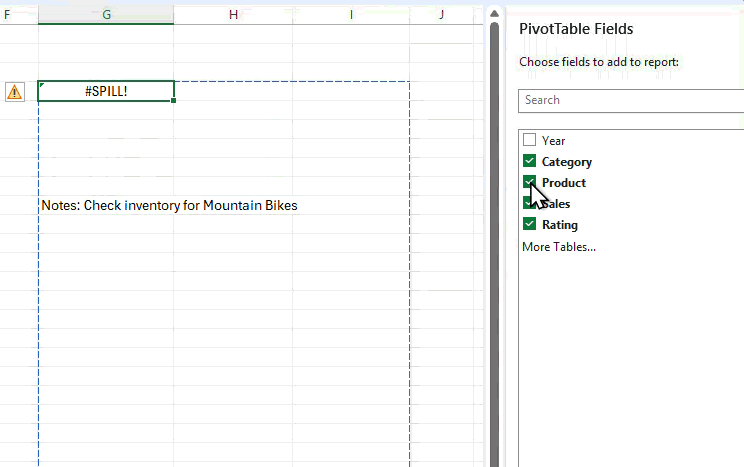This screenshot has height=467, width=744.
Task: Click the Year field label
Action: (553, 141)
